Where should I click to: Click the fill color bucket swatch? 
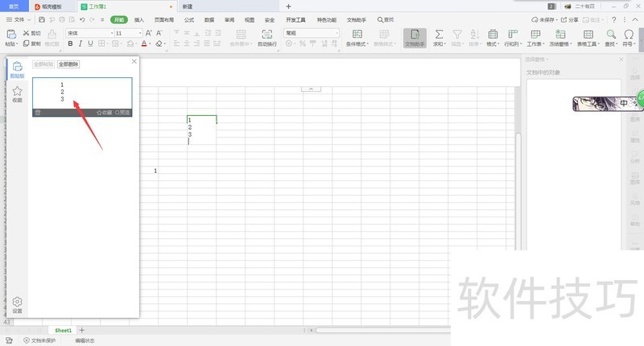tap(130, 43)
